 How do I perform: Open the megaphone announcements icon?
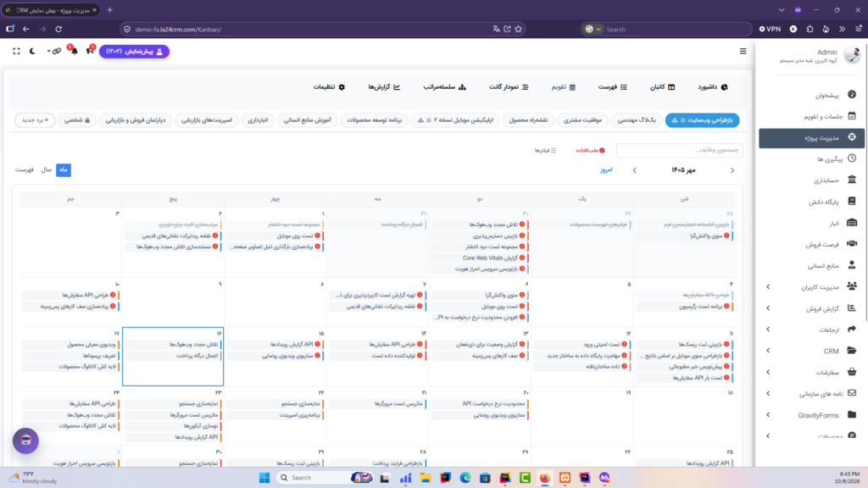pyautogui.click(x=90, y=52)
